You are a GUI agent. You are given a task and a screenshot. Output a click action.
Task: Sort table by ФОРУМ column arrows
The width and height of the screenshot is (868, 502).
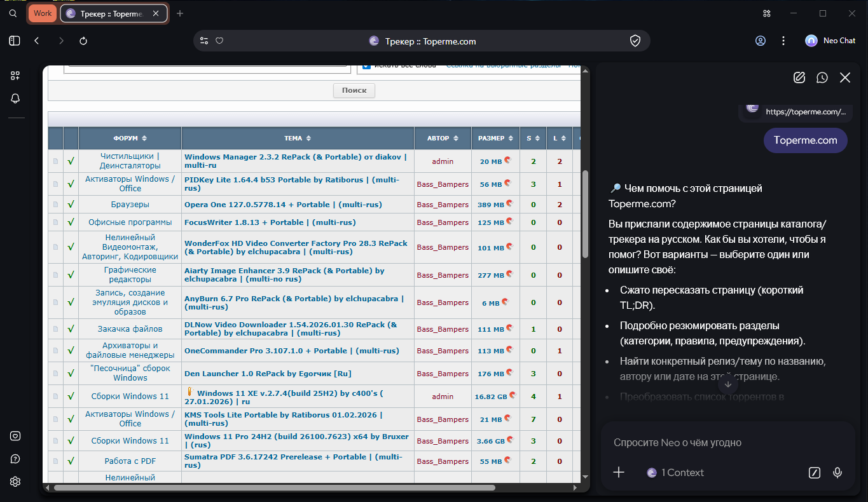point(144,139)
